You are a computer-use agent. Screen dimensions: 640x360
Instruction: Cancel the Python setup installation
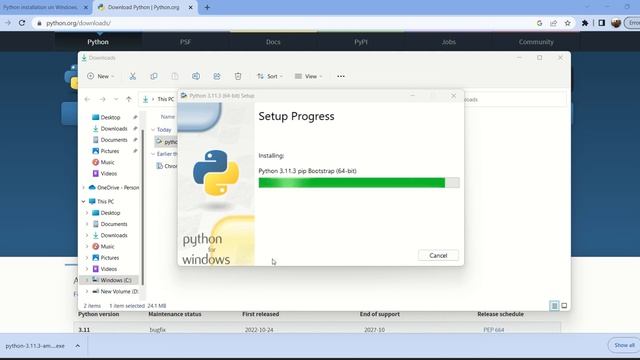(438, 256)
